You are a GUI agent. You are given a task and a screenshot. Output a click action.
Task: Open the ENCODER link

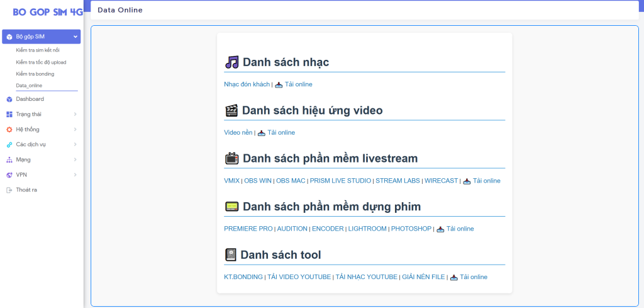pos(328,229)
